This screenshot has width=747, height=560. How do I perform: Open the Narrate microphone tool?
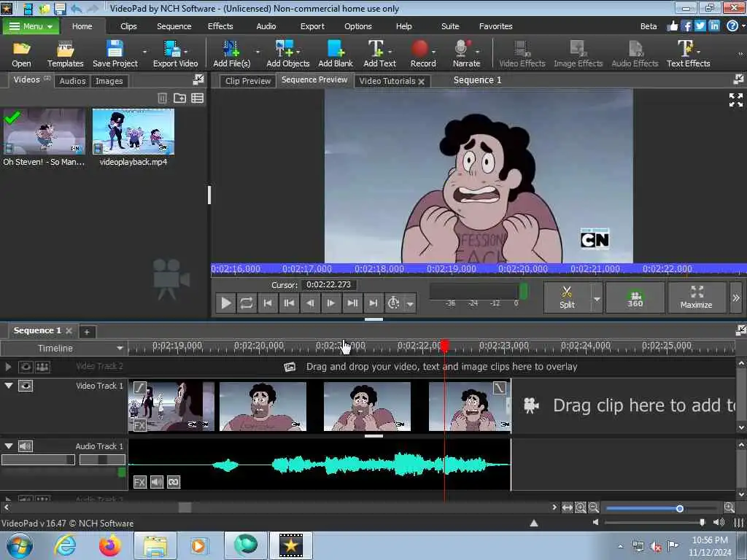click(466, 53)
